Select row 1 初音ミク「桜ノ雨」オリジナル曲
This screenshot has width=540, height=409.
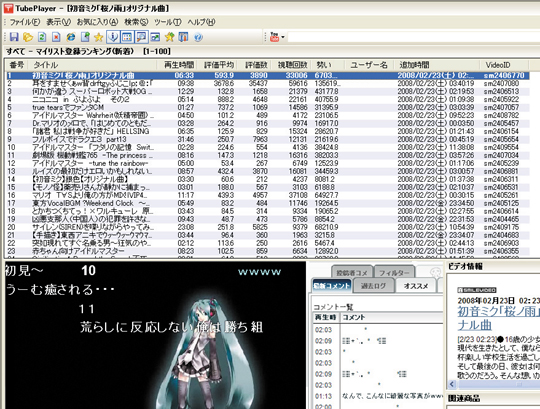[267, 75]
